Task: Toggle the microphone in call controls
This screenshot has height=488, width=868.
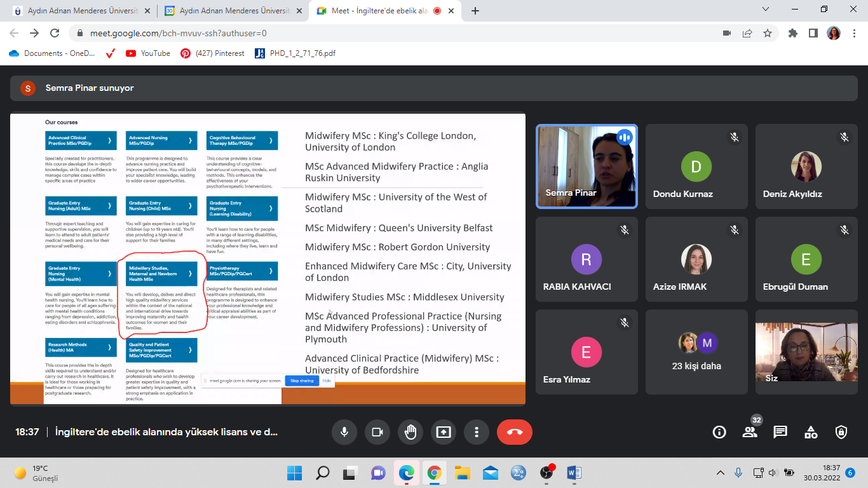Action: (344, 432)
